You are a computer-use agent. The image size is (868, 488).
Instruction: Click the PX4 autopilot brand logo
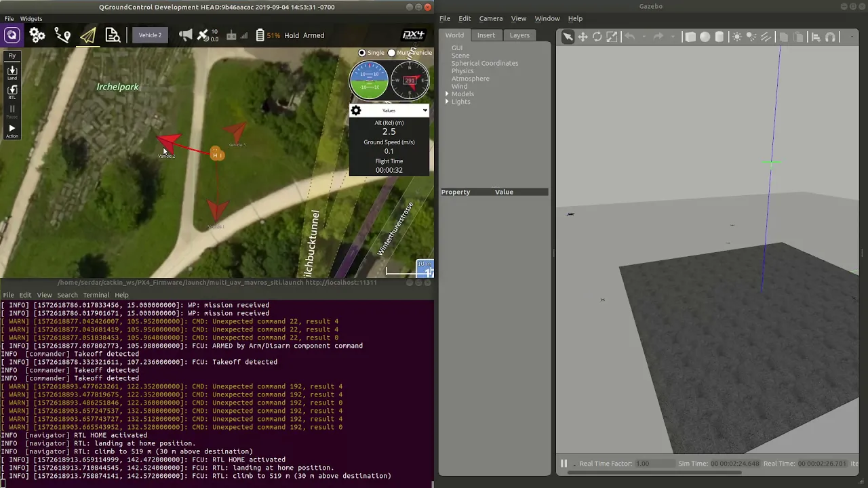(x=413, y=35)
